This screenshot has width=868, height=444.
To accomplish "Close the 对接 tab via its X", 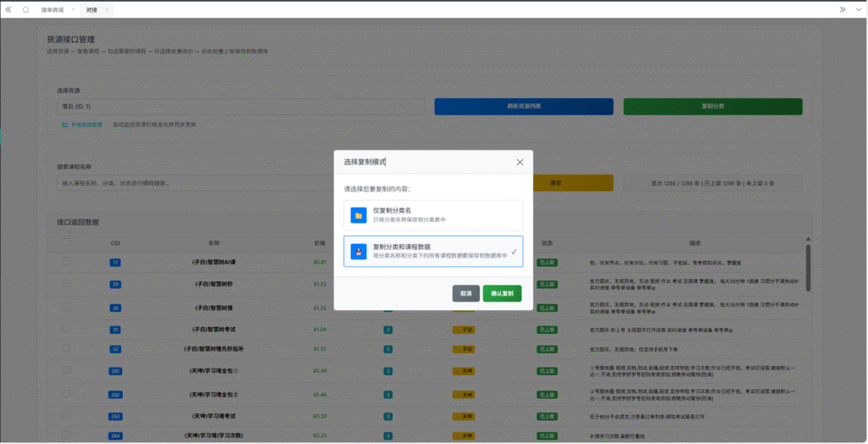I will tap(107, 9).
